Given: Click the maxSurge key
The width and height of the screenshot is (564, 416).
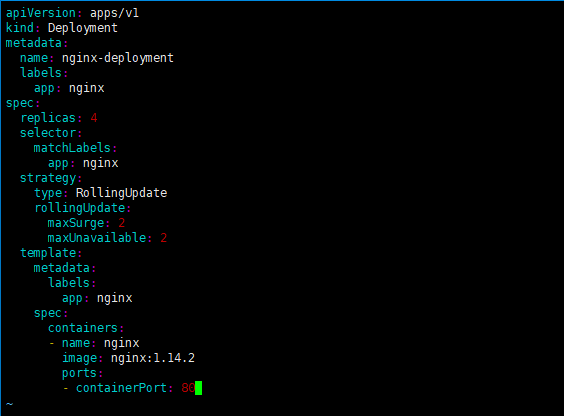Looking at the screenshot, I should pyautogui.click(x=76, y=223).
